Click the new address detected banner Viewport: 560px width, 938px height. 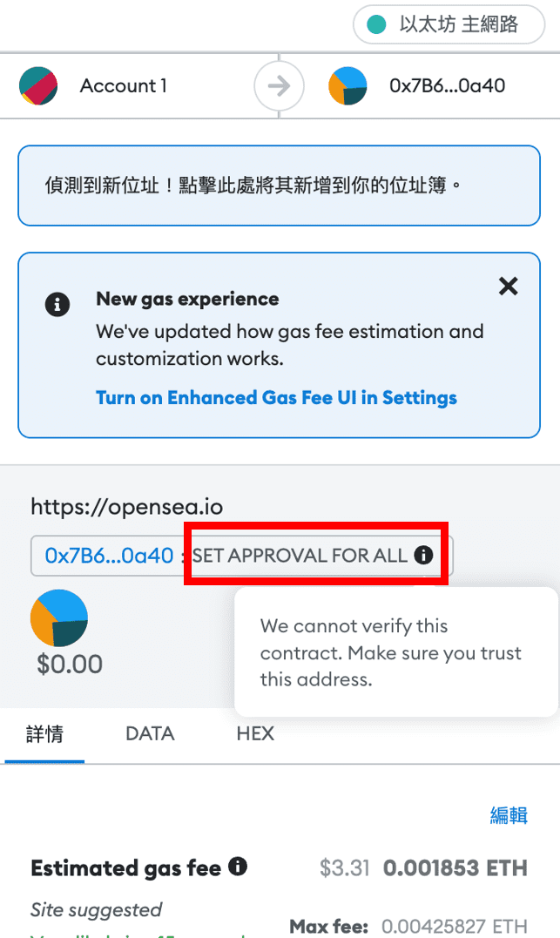coord(279,186)
